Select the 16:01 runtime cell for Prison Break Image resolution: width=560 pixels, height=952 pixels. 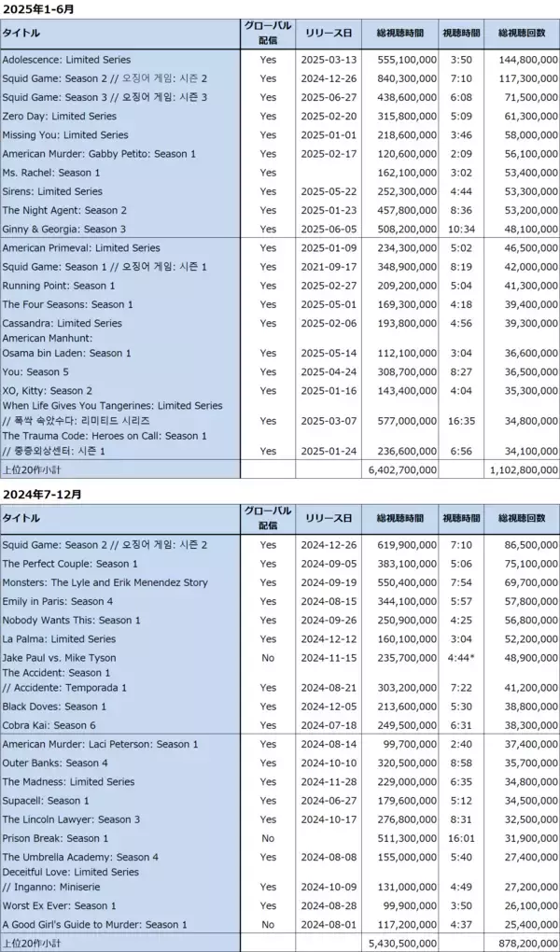[x=459, y=838]
